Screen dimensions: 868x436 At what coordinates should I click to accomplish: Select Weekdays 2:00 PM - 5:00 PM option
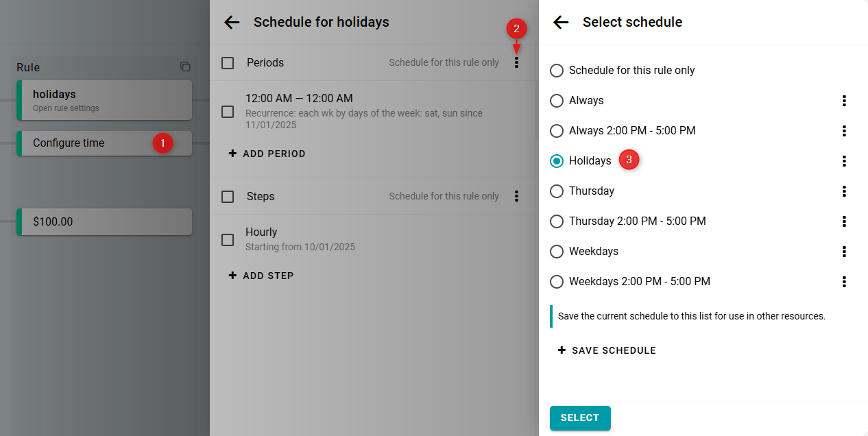point(557,282)
